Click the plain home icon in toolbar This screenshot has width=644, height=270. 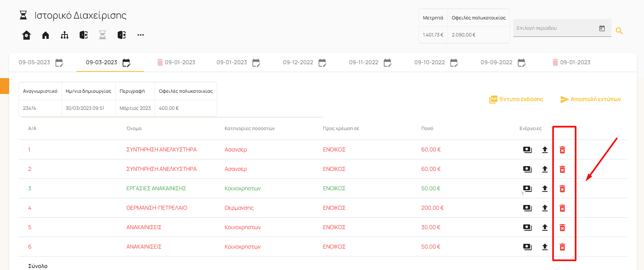tap(46, 35)
